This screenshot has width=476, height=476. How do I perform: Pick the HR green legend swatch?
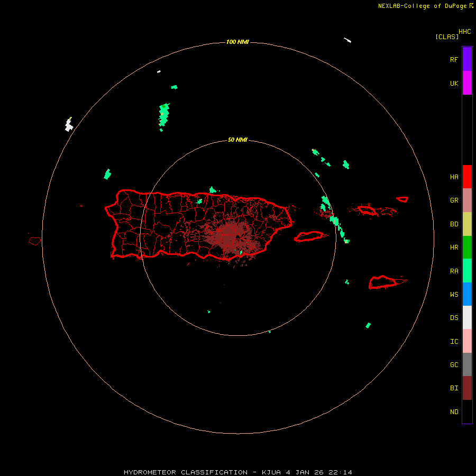467,247
